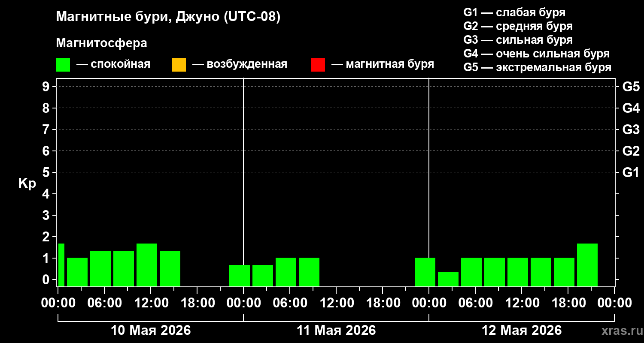
Task: Click the '— возбужденная' legend label
Action: (240, 64)
